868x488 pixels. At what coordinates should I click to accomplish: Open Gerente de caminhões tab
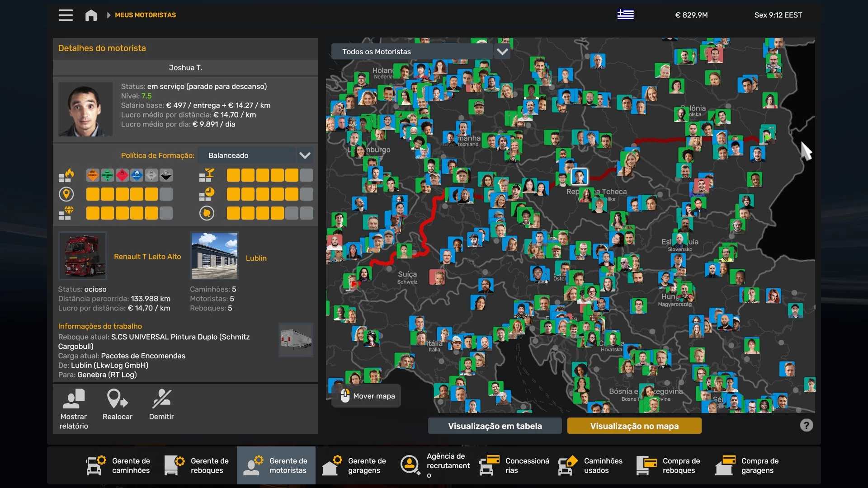118,465
